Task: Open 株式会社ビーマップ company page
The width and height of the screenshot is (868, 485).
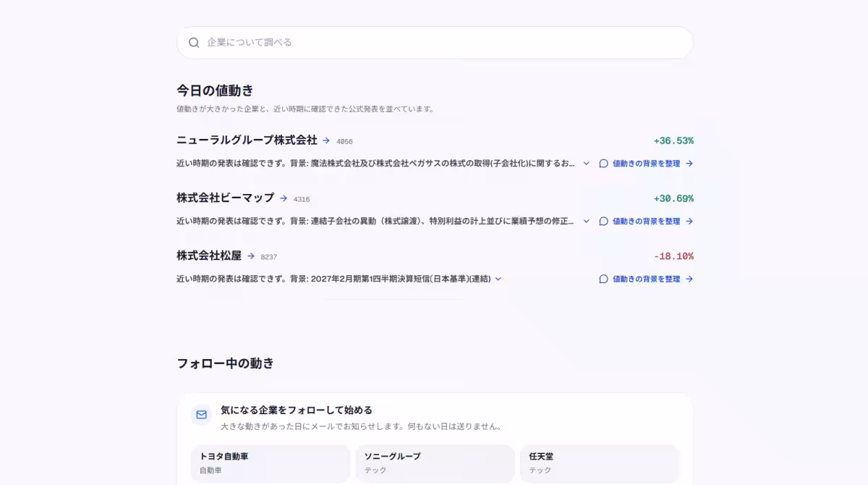Action: [x=226, y=198]
